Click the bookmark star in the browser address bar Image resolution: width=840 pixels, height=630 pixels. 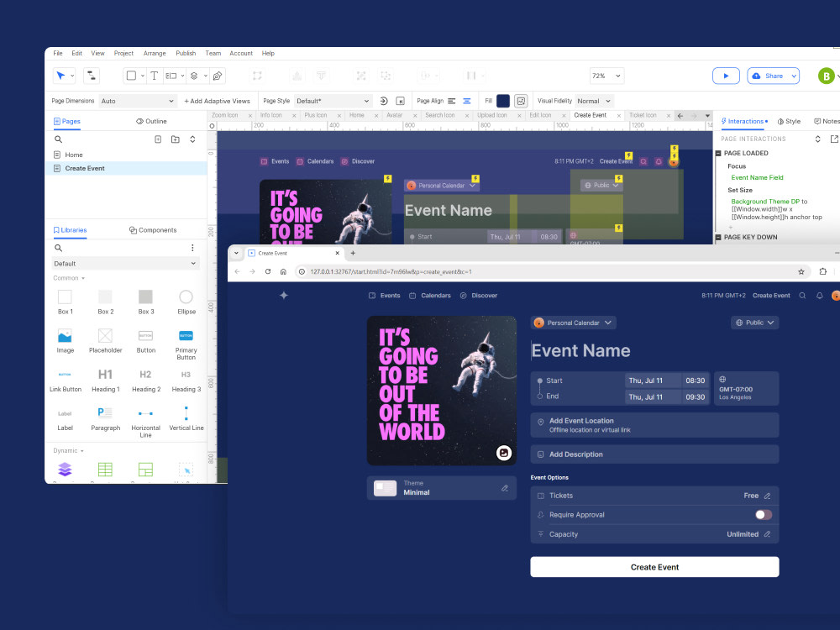click(x=801, y=271)
